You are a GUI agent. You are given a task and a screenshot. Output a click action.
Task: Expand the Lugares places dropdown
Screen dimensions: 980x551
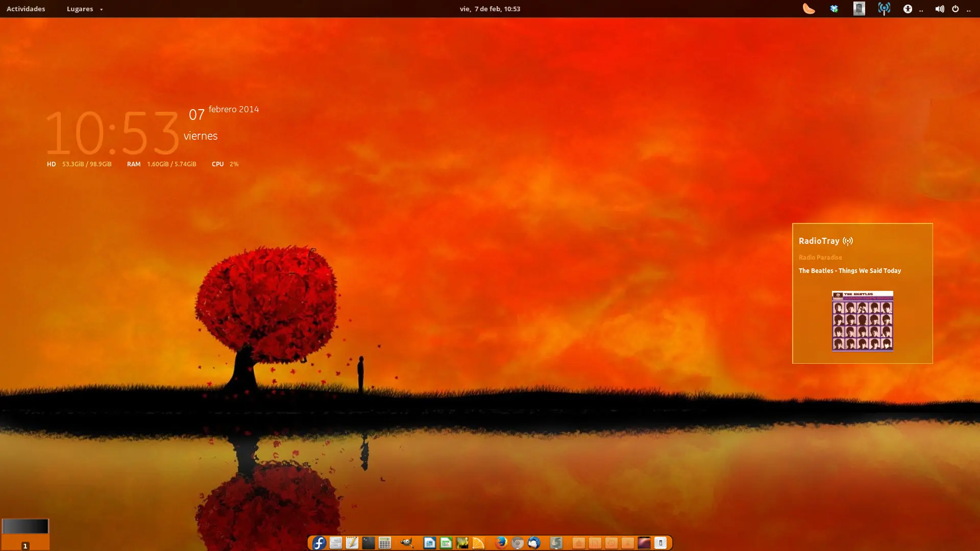point(84,9)
